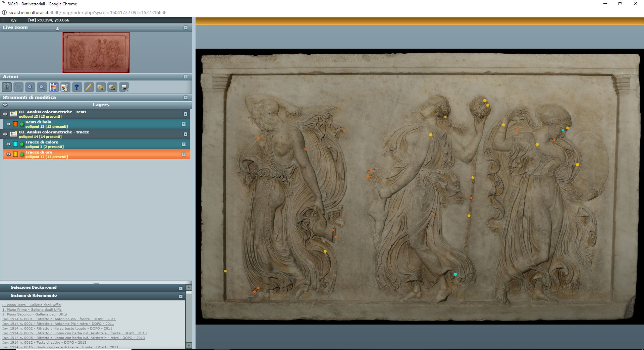The height and width of the screenshot is (350, 644).
Task: Select the zoom out tool
Action: coord(42,87)
